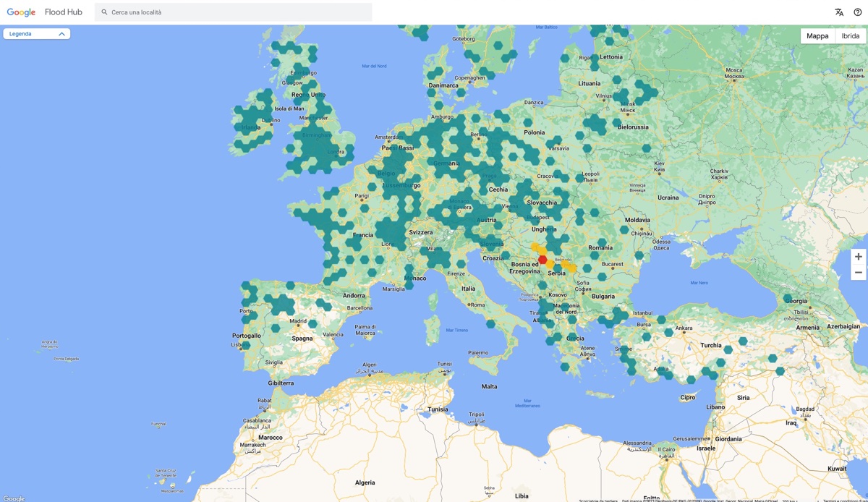Click the Flood Hub title text
Image resolution: width=868 pixels, height=502 pixels.
(64, 12)
